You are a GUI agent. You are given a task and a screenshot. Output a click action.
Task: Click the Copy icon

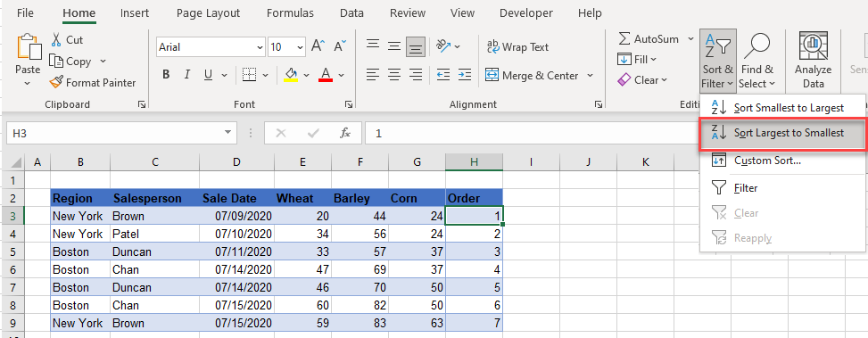[x=56, y=62]
